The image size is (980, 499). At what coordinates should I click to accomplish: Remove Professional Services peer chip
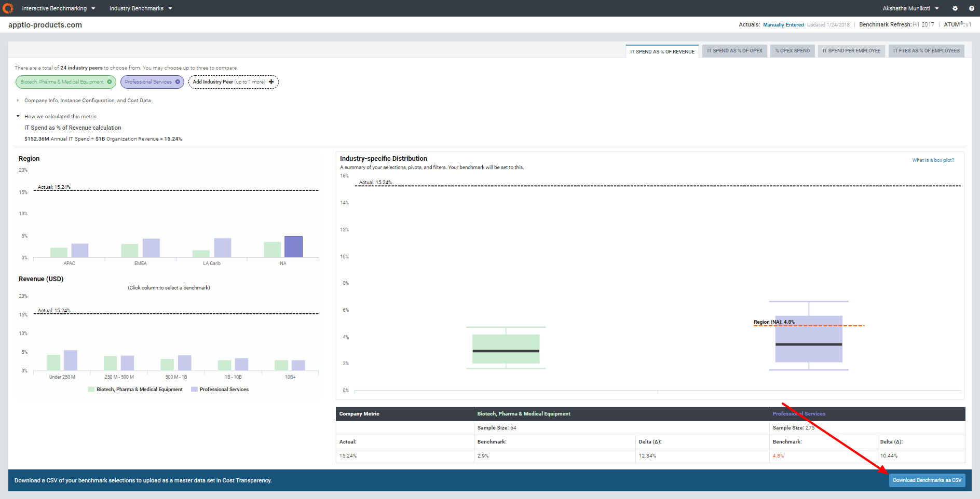point(178,82)
